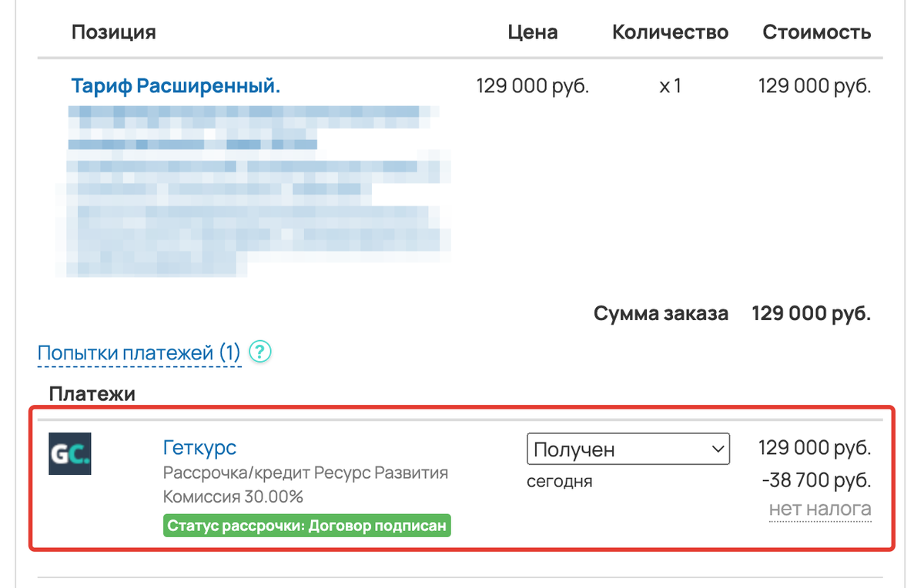
Task: Select the text 'Рассрочка/кредит Ресурс Развития'
Action: pos(306,473)
